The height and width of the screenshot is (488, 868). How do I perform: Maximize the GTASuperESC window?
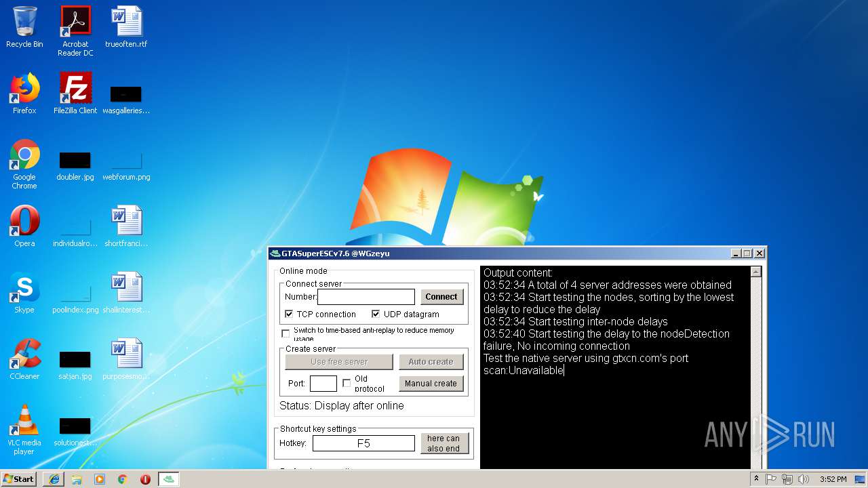[x=747, y=253]
